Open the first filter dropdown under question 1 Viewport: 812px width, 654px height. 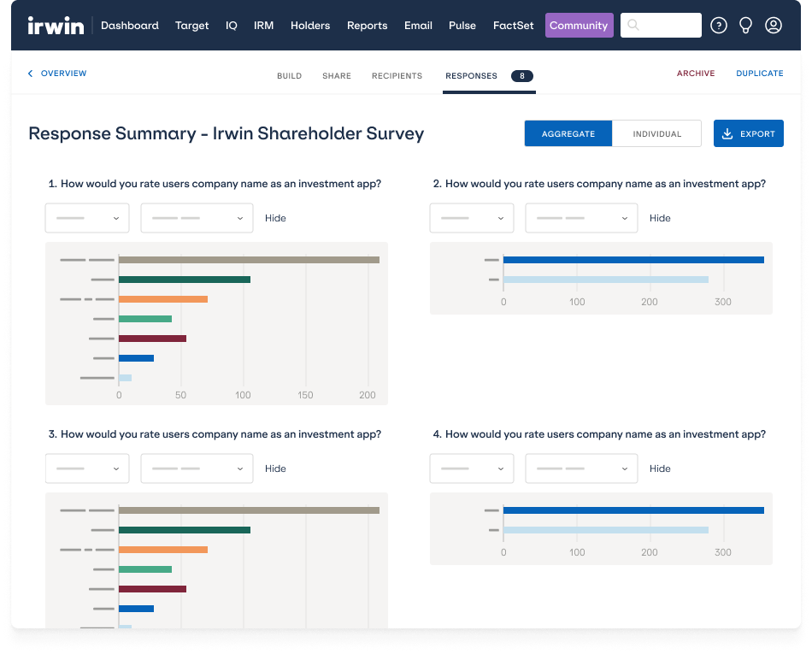pyautogui.click(x=86, y=218)
